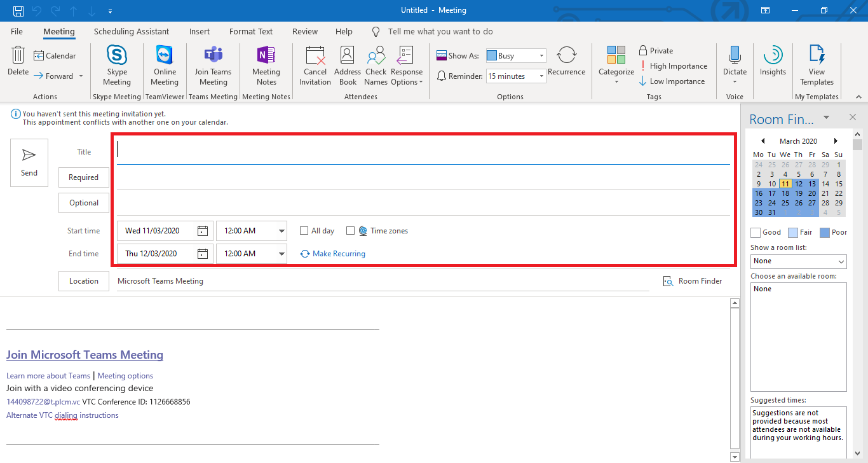Open the room list dropdown showing None

pos(799,261)
